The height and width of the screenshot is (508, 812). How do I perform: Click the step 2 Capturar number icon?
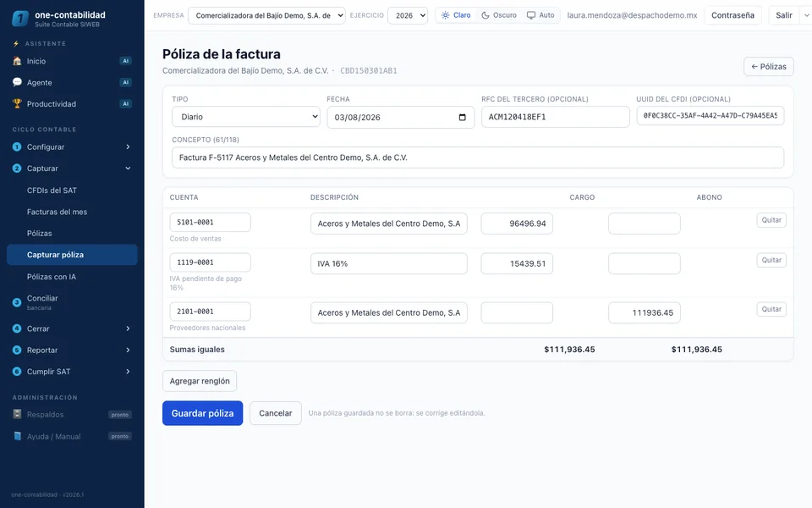coord(17,168)
